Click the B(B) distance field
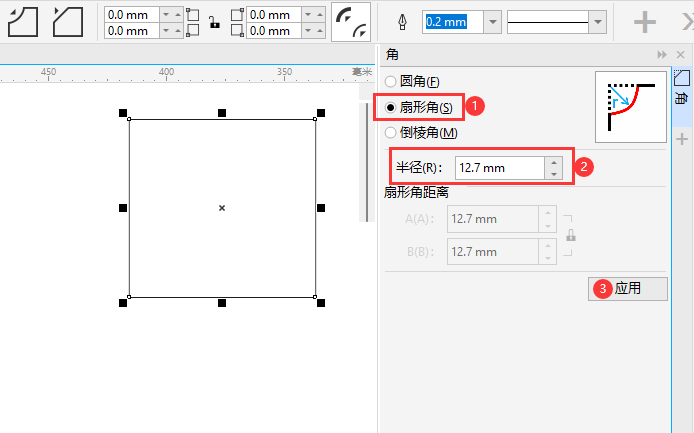The width and height of the screenshot is (694, 433). tap(493, 251)
